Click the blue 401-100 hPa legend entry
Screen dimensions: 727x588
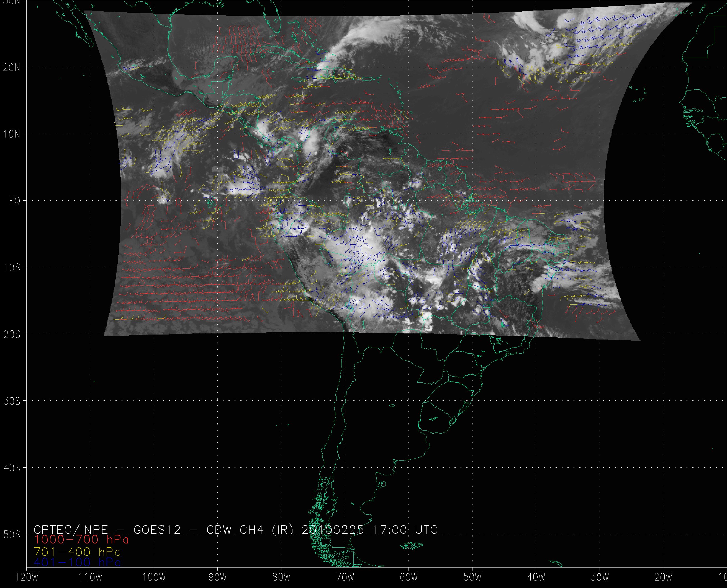point(77,562)
